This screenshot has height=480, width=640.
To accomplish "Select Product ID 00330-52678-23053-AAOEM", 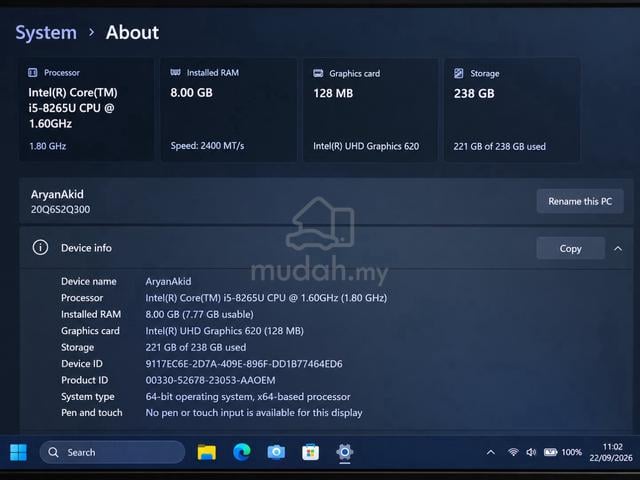I will coord(210,380).
